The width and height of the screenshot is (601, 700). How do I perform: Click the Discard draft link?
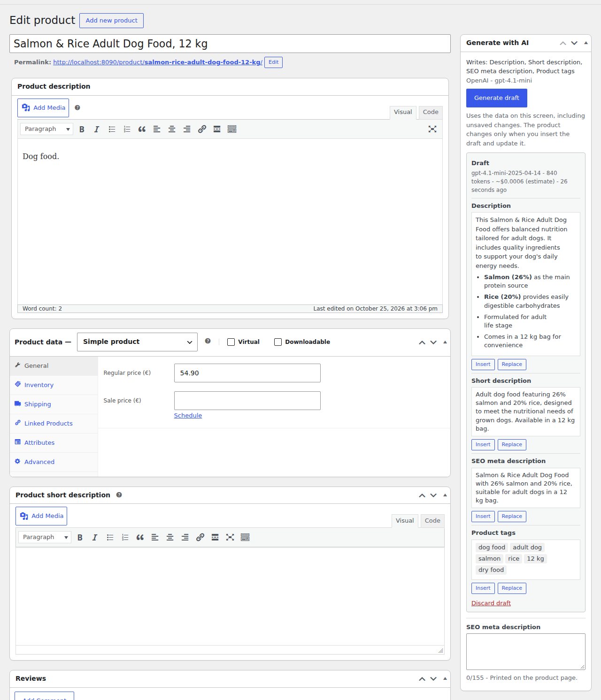click(x=491, y=603)
